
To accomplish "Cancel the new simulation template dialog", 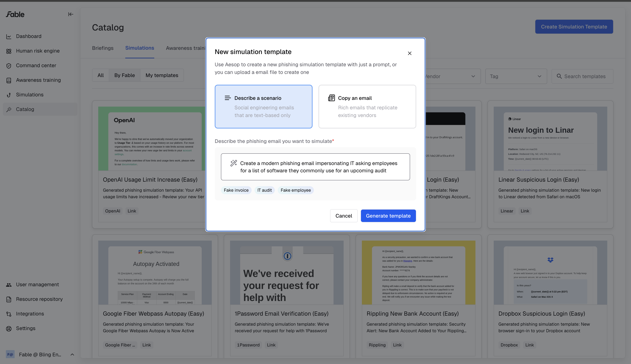I will coord(344,216).
